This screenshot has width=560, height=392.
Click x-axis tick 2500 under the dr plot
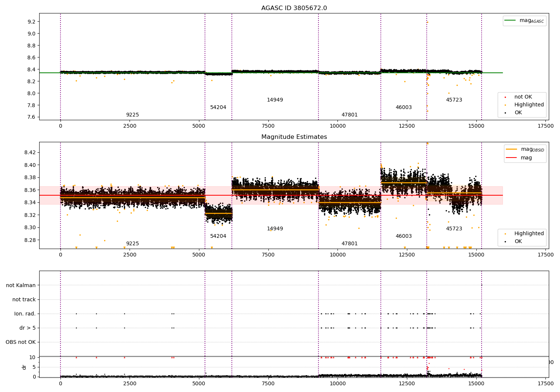click(130, 384)
